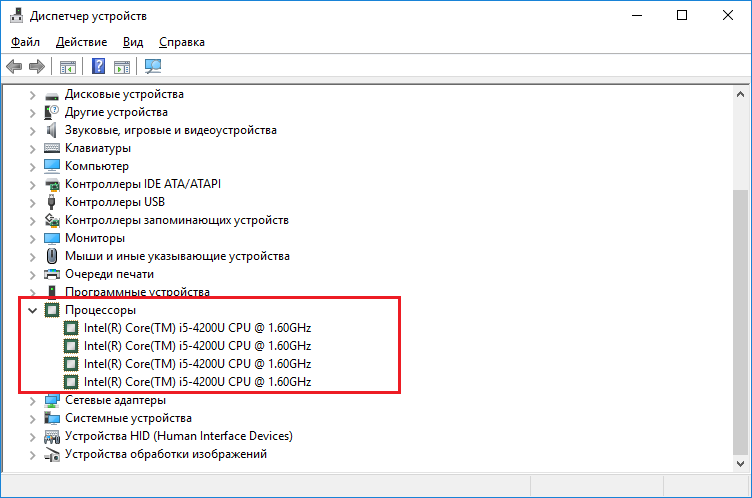Screen dimensions: 752x498
Task: Click the printer icon for Очереди печати
Action: pyautogui.click(x=52, y=274)
